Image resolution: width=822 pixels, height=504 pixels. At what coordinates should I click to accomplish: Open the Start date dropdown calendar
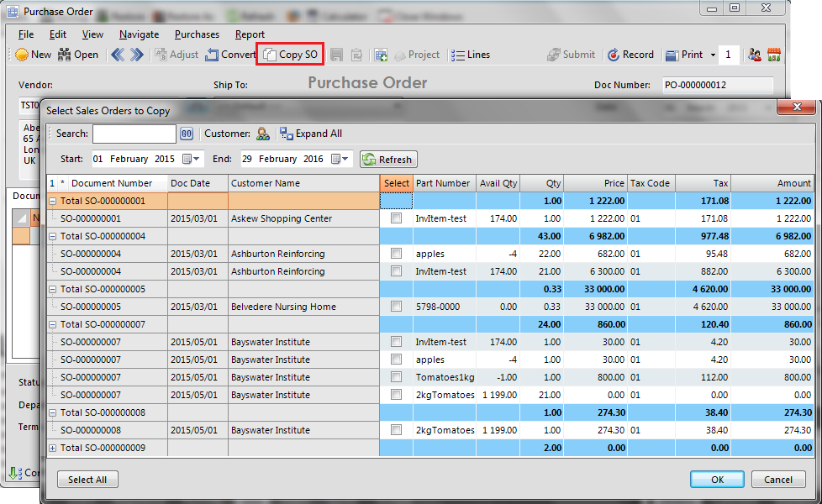(x=197, y=159)
